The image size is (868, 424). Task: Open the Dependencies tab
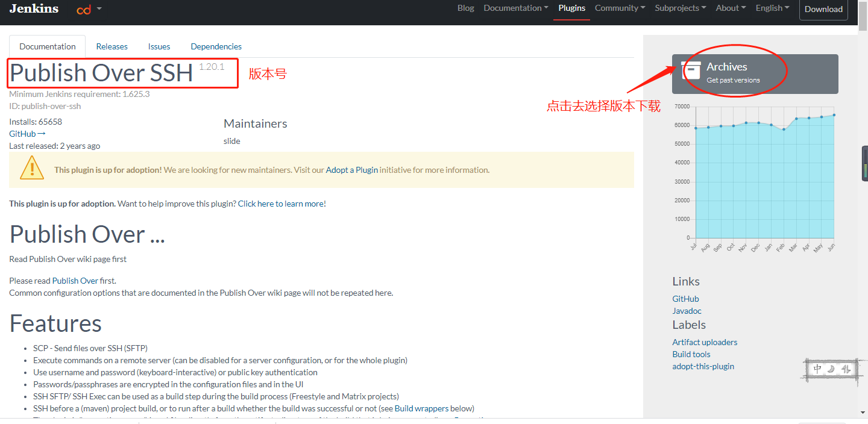(216, 46)
